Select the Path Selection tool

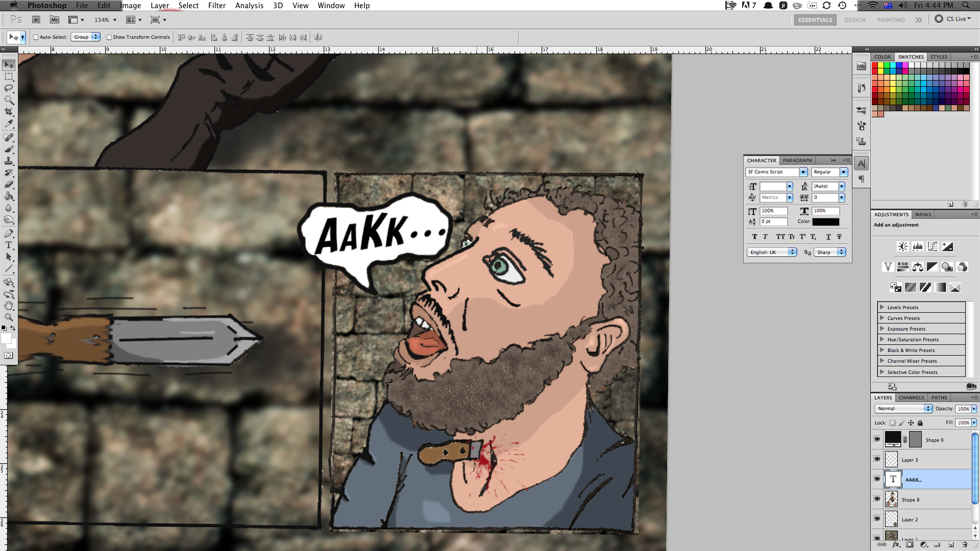point(9,257)
